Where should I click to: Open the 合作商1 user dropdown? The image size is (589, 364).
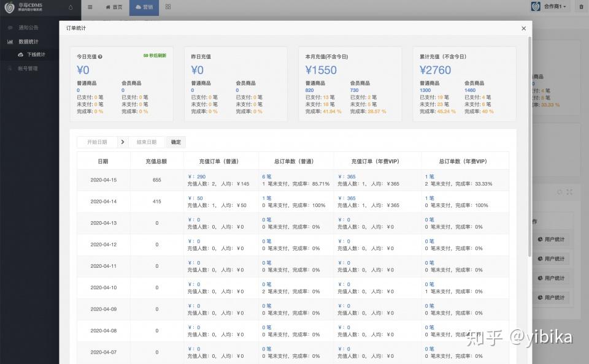click(550, 7)
